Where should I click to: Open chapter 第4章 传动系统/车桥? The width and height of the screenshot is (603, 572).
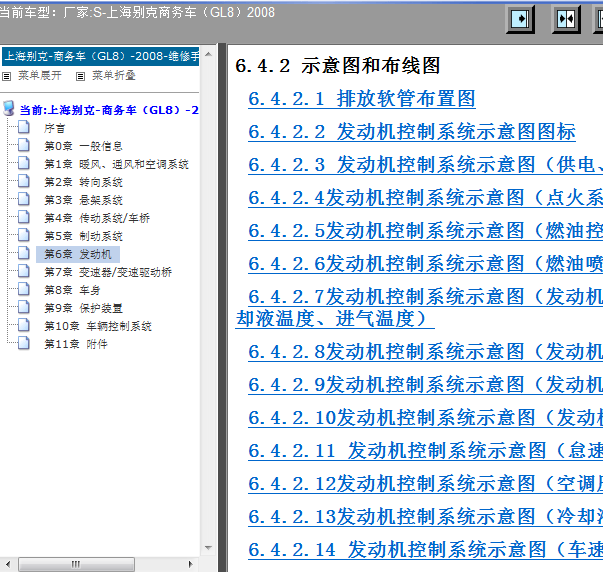[x=97, y=218]
